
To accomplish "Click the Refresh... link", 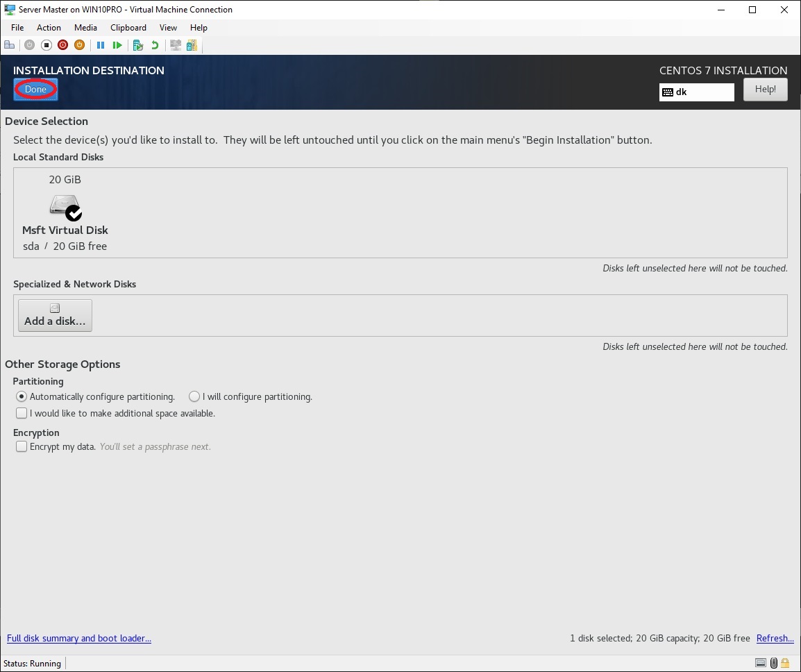I will 775,638.
